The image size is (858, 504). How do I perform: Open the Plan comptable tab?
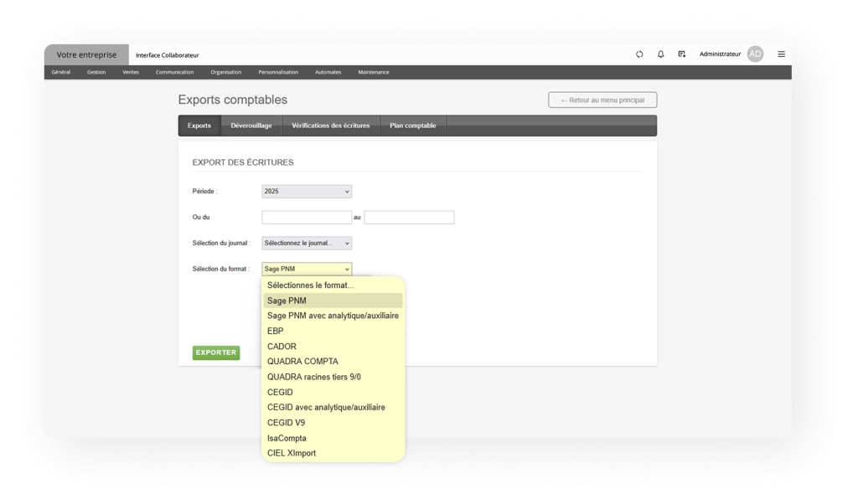(x=413, y=126)
